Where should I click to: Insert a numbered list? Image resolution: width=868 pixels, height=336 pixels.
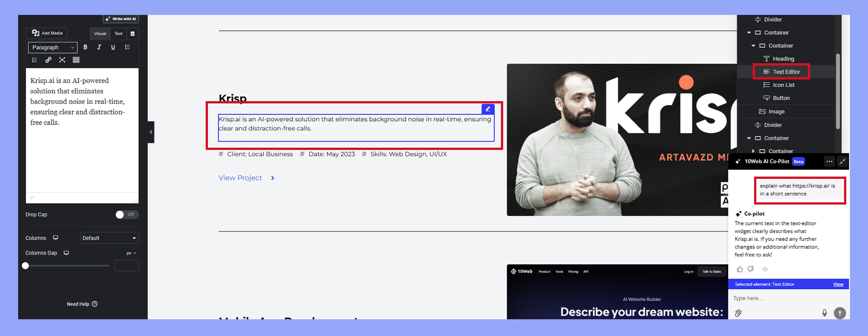click(34, 60)
